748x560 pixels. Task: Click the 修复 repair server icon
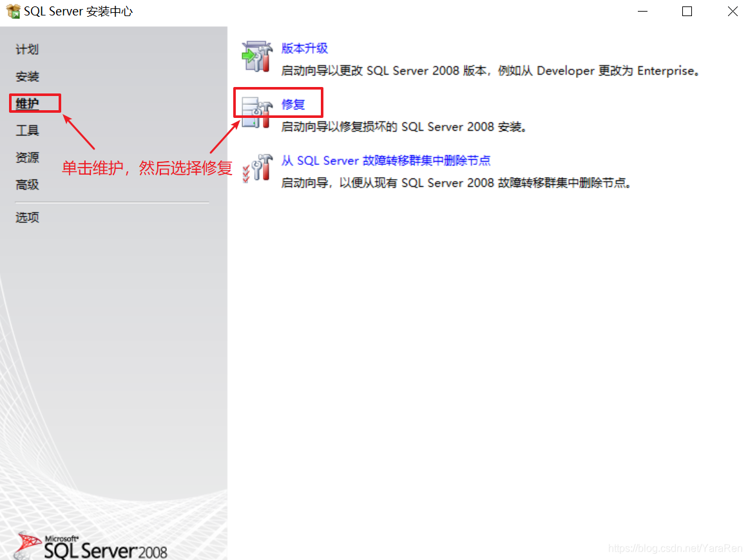(x=257, y=113)
